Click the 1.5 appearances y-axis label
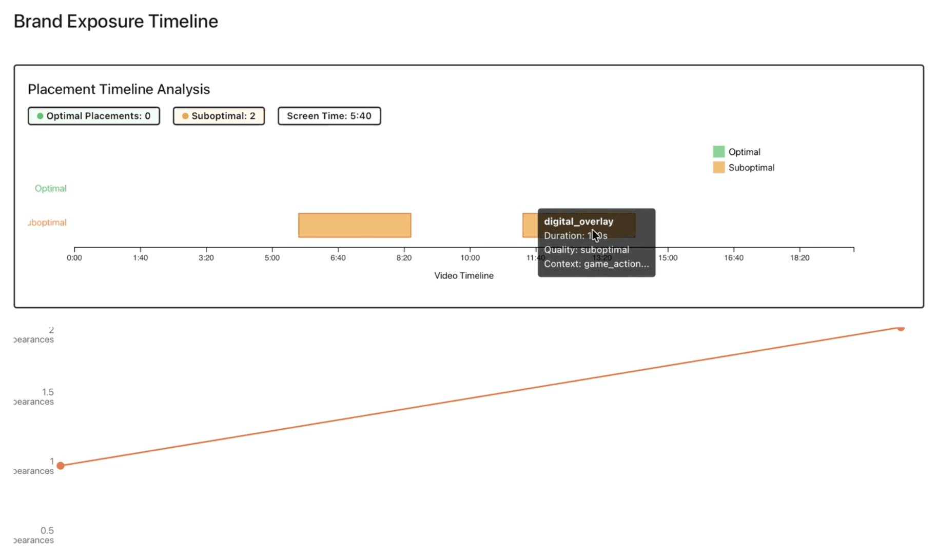Screen dimensions: 936x560 click(34, 397)
